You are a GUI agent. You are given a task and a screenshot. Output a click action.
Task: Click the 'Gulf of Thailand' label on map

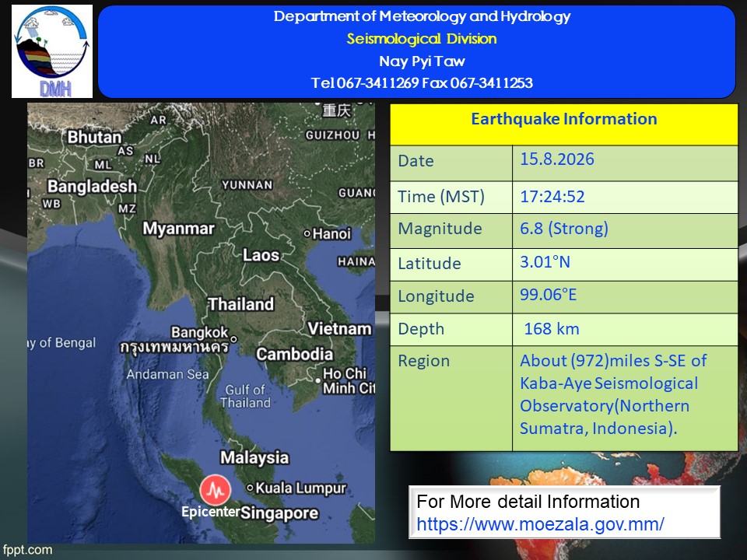point(245,396)
